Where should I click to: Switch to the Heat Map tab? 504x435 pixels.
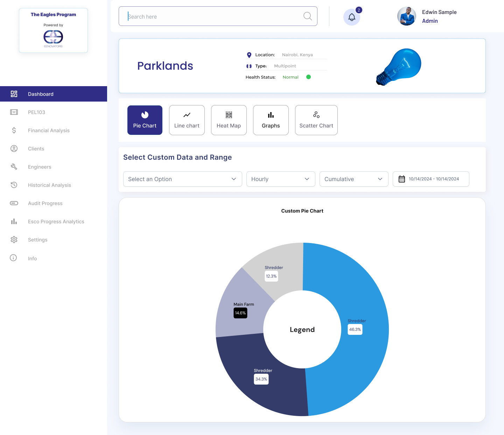(229, 120)
